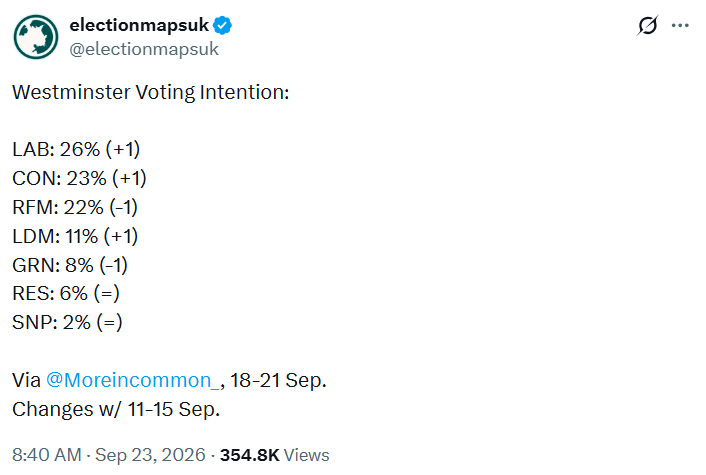Open the 8:40 AM timestamp permalink

[46, 455]
